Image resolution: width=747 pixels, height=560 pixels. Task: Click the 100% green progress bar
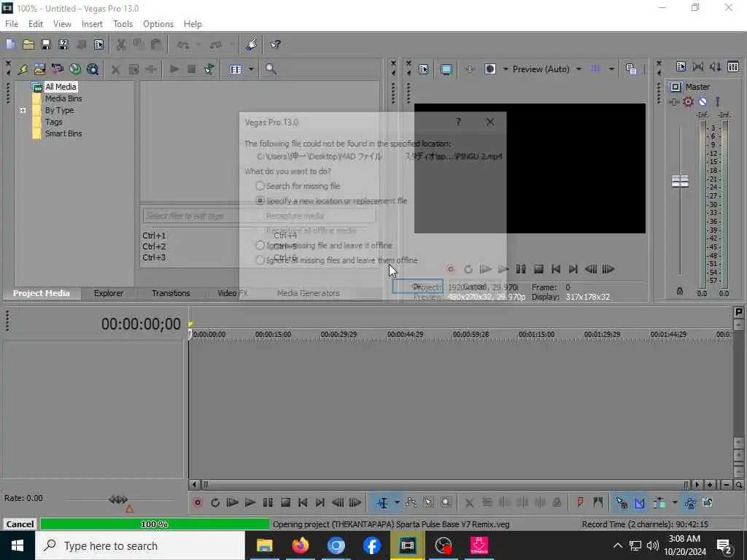(x=155, y=524)
